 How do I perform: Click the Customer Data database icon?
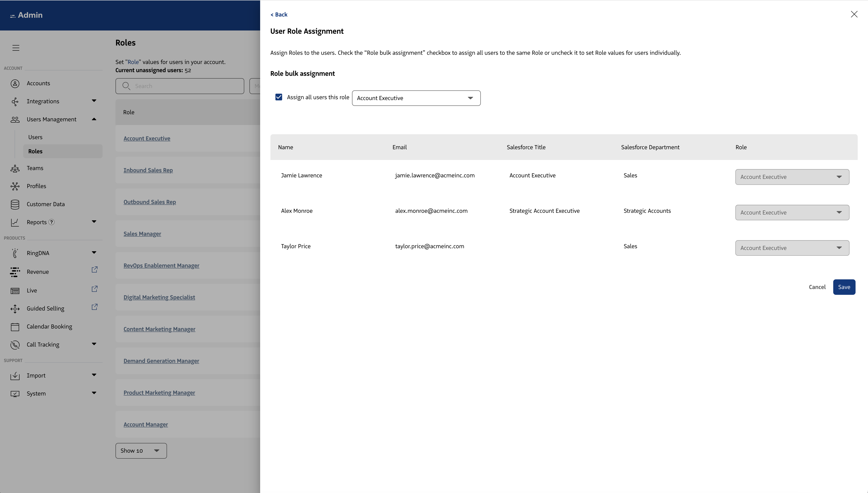pos(15,204)
